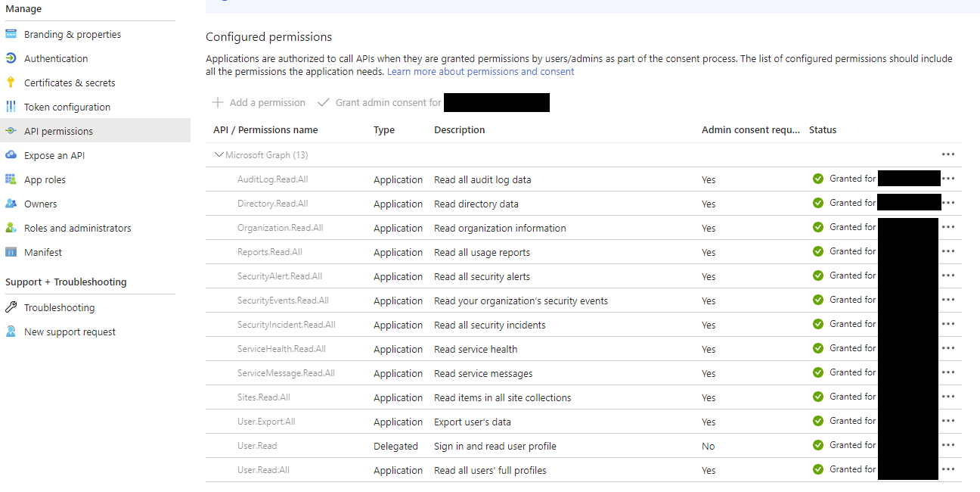
Task: Click green granted icon in Directory.Read.All row
Action: pos(818,203)
